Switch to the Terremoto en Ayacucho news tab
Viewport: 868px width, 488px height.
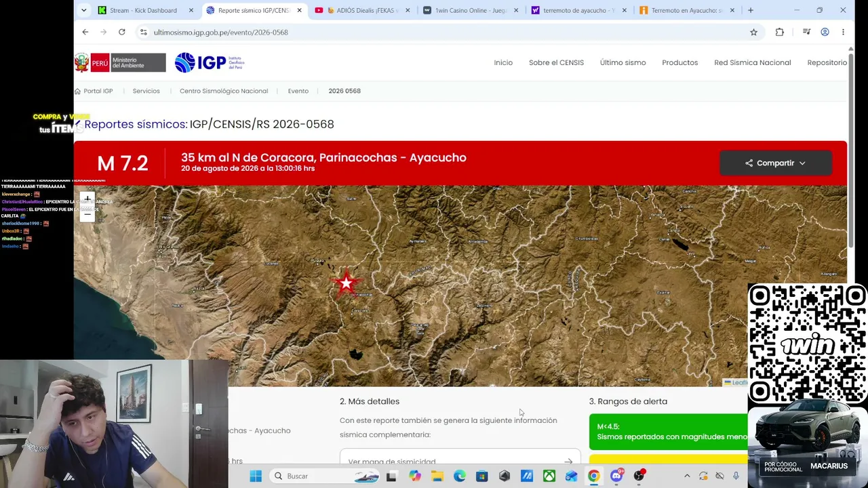686,10
